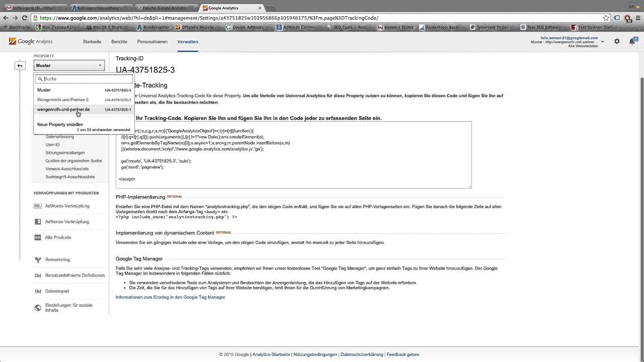Switch to the Berichte tab
644x362 pixels.
click(119, 42)
